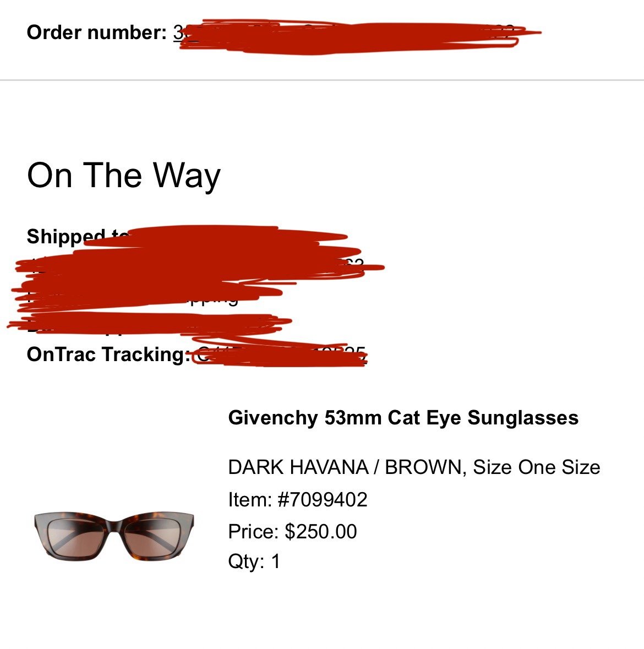Click the word 'Givenchy' in the product title
The width and height of the screenshot is (644, 649).
[x=273, y=418]
